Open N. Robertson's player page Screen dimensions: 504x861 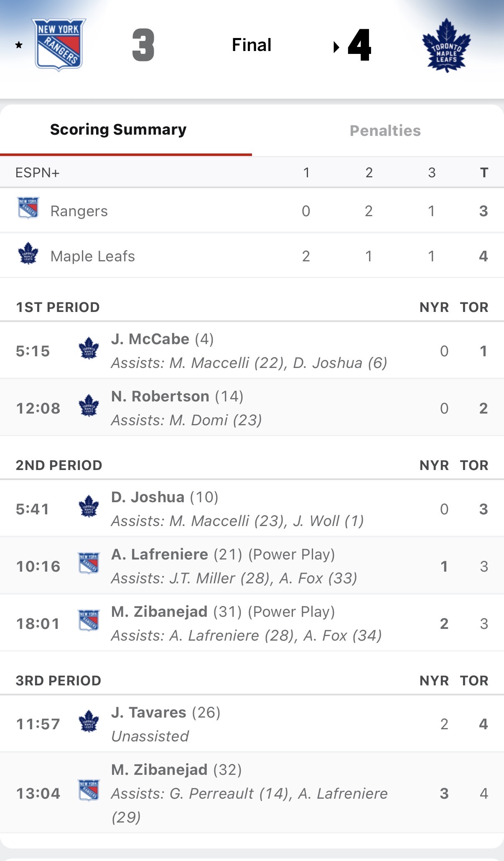click(x=160, y=396)
